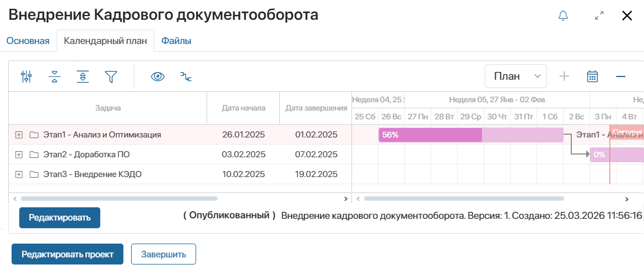Screen dimensions: 644x270
Task: Open the Файлы tab
Action: [176, 41]
